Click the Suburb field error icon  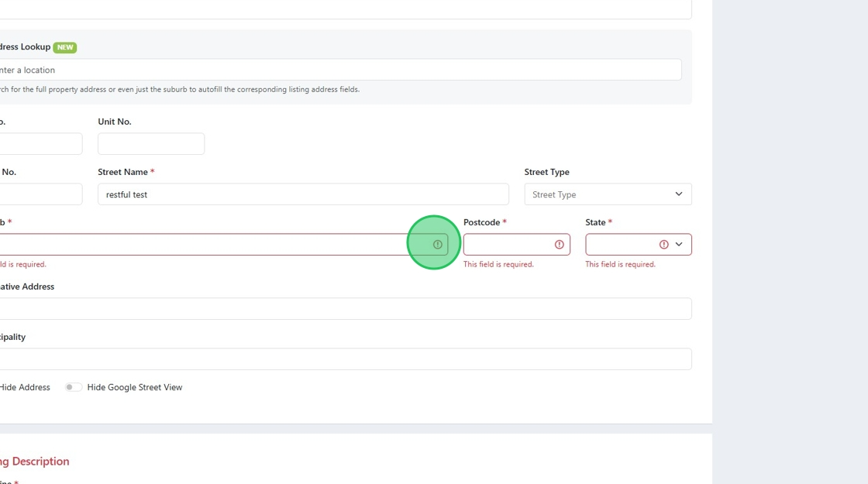(x=438, y=245)
